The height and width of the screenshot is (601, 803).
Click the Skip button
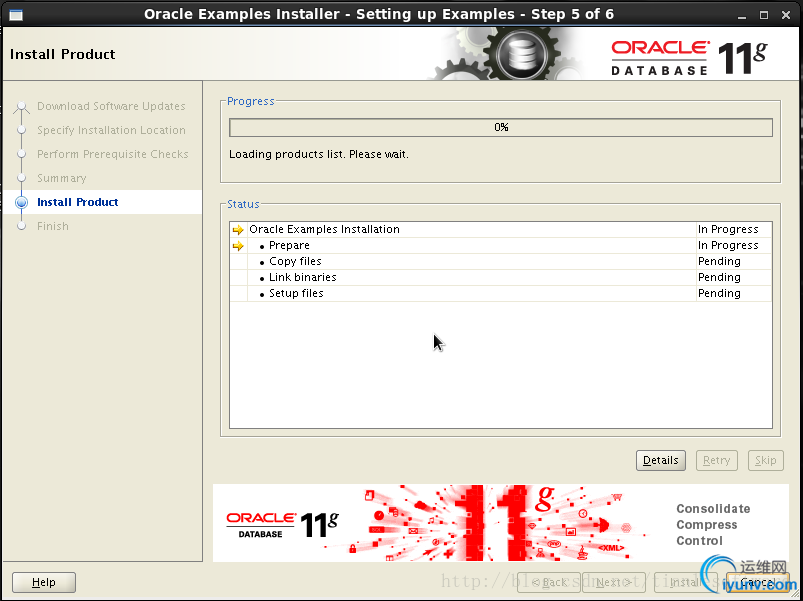coord(766,460)
